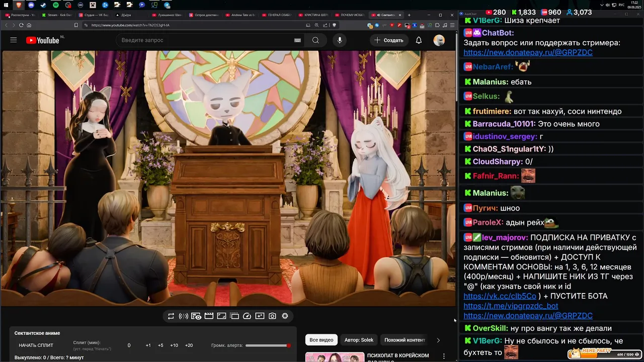Take a screenshot with the camera icon
The width and height of the screenshot is (644, 362).
point(272,316)
